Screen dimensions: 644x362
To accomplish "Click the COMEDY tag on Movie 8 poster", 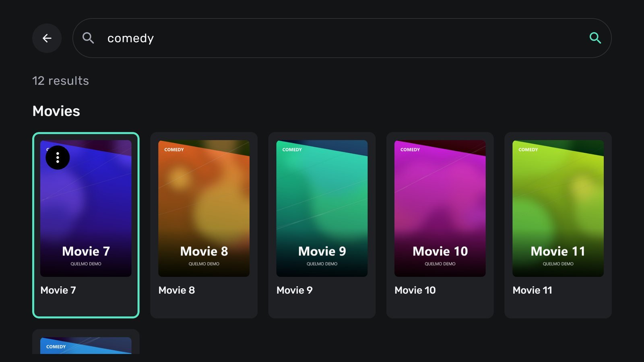I will pyautogui.click(x=174, y=150).
